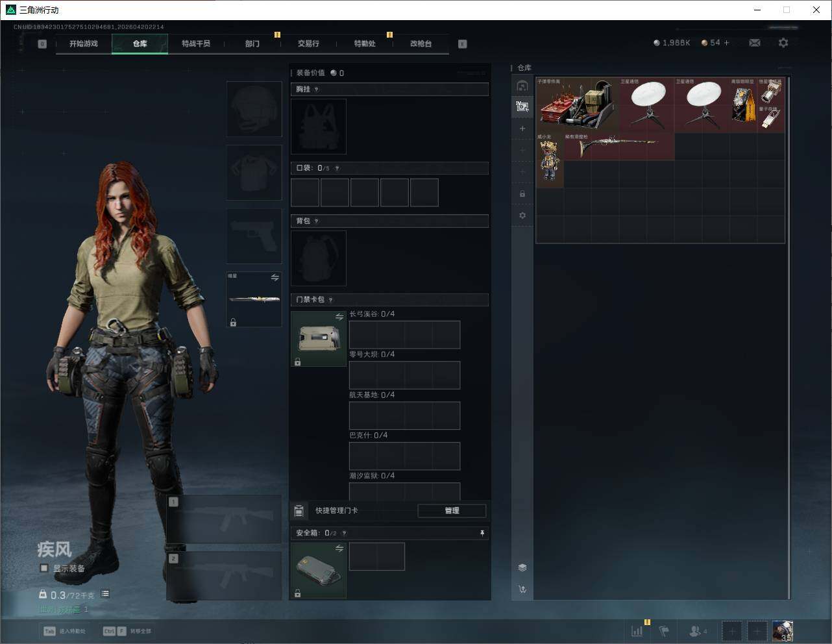Select the first 卫星通信 satellite dish
The width and height of the screenshot is (832, 644).
[647, 105]
